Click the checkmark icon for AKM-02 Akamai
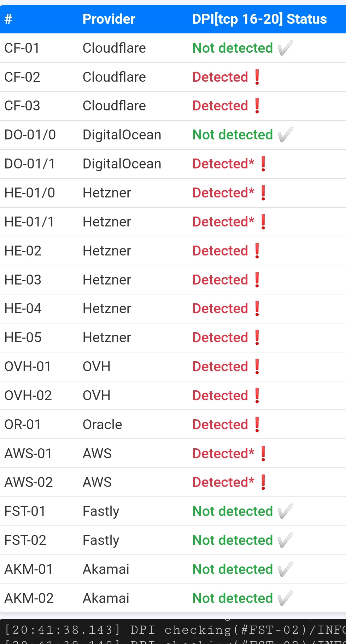The height and width of the screenshot is (644, 346). (x=285, y=598)
